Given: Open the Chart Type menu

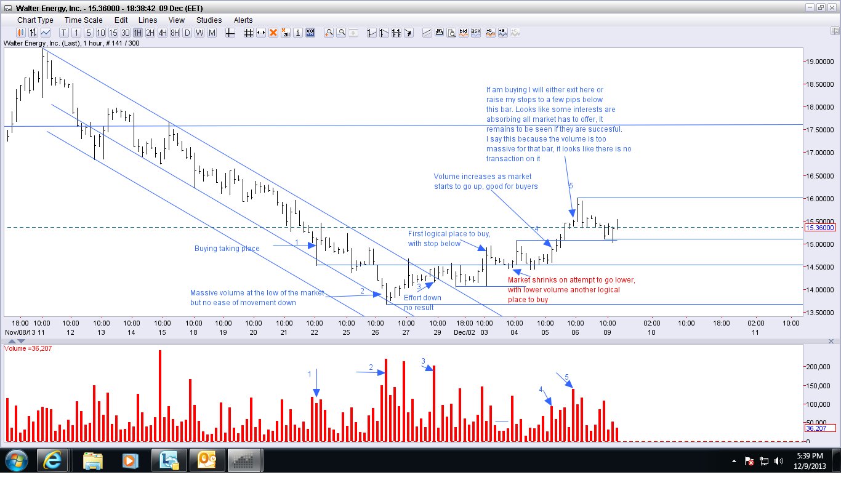Looking at the screenshot, I should [x=35, y=20].
